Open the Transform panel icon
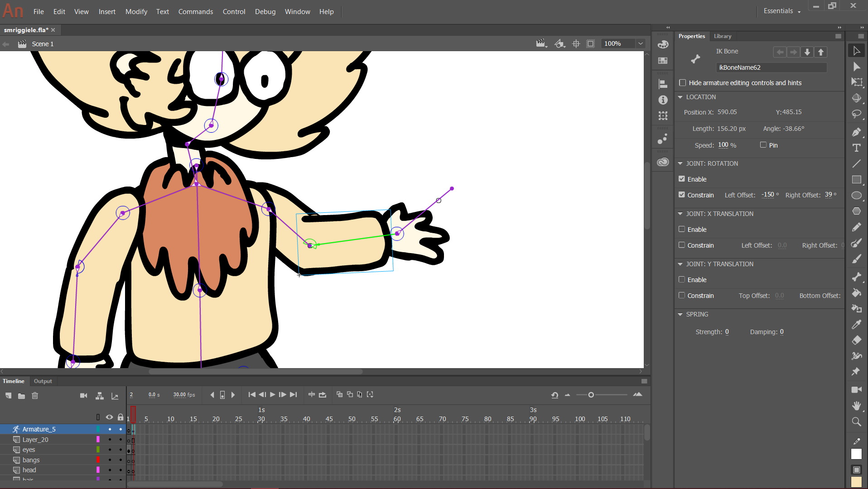 (663, 116)
